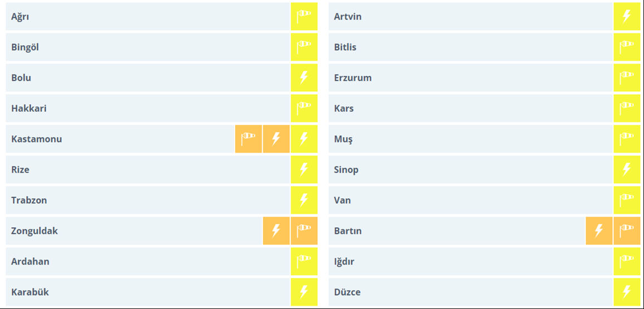644x309 pixels.
Task: Click the orange thunderstorm icon for Kastamonu
Action: coord(276,139)
